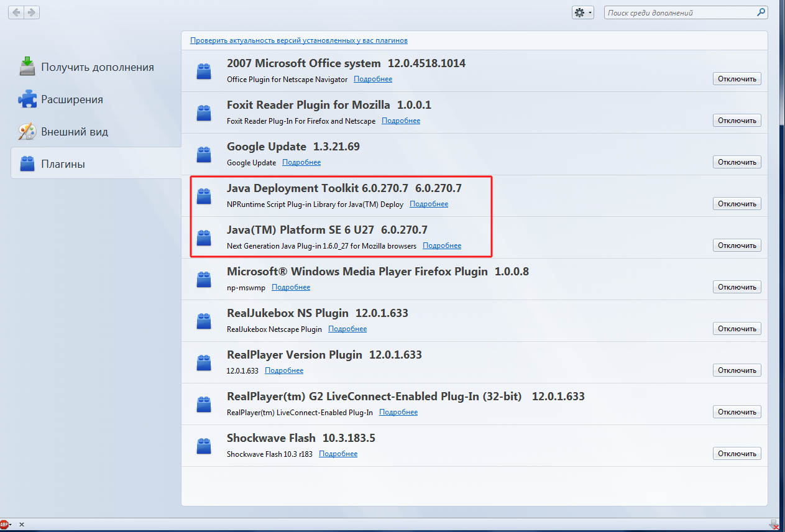Viewport: 785px width, 532px height.
Task: Disable the Shockwave Flash plugin
Action: 737,454
